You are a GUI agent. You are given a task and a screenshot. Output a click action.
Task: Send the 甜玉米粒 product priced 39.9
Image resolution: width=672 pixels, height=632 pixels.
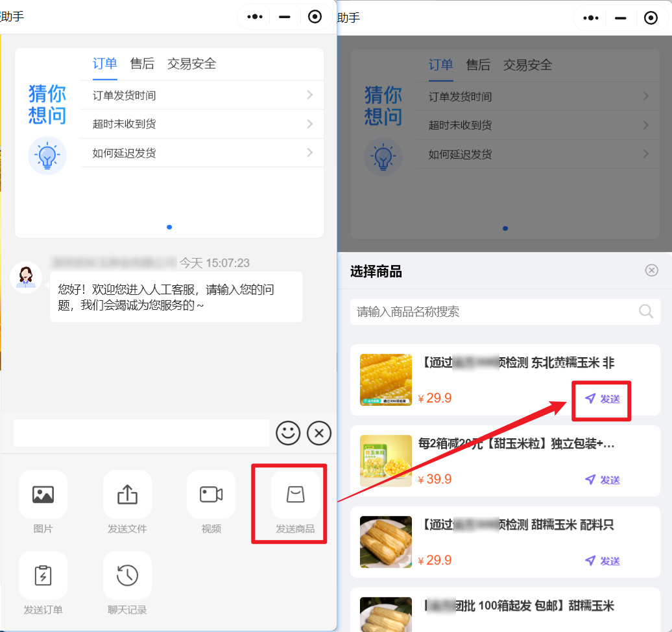[602, 480]
